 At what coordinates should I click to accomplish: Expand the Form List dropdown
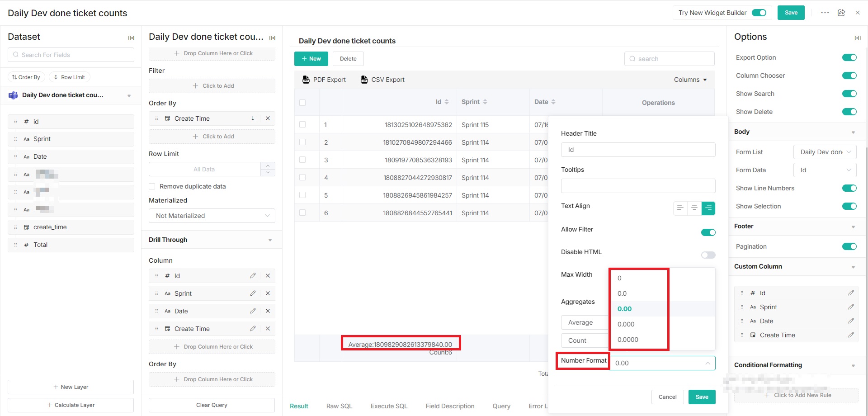825,152
